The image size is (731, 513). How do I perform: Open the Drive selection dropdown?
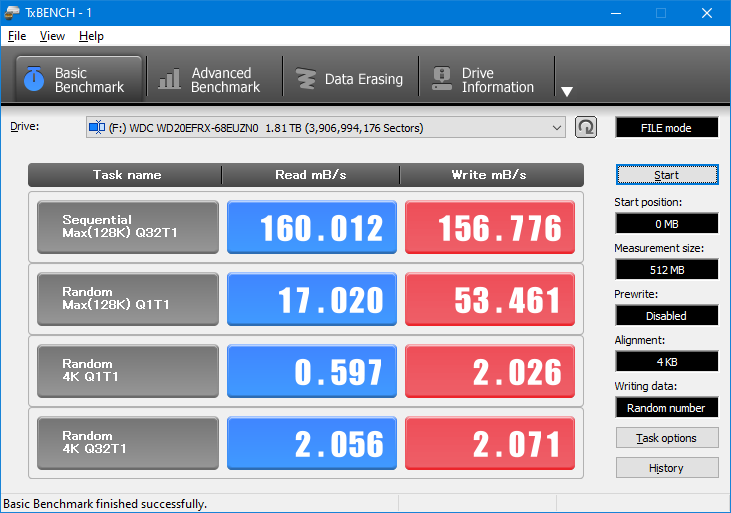point(326,128)
